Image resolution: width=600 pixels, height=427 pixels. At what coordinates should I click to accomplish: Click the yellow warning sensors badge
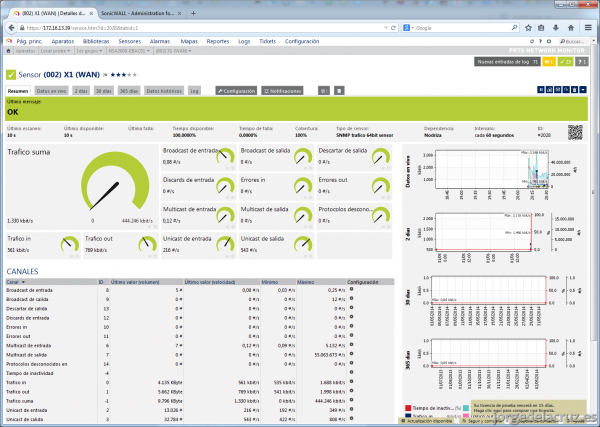[x=549, y=62]
